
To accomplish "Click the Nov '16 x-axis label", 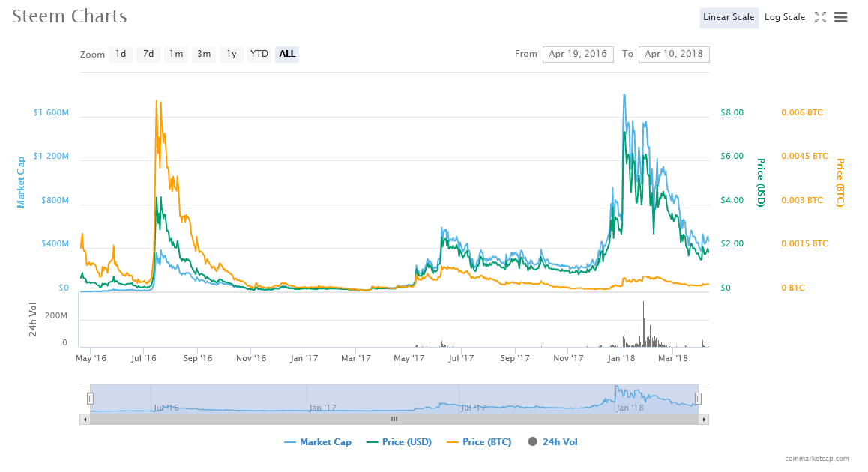I will pyautogui.click(x=251, y=359).
